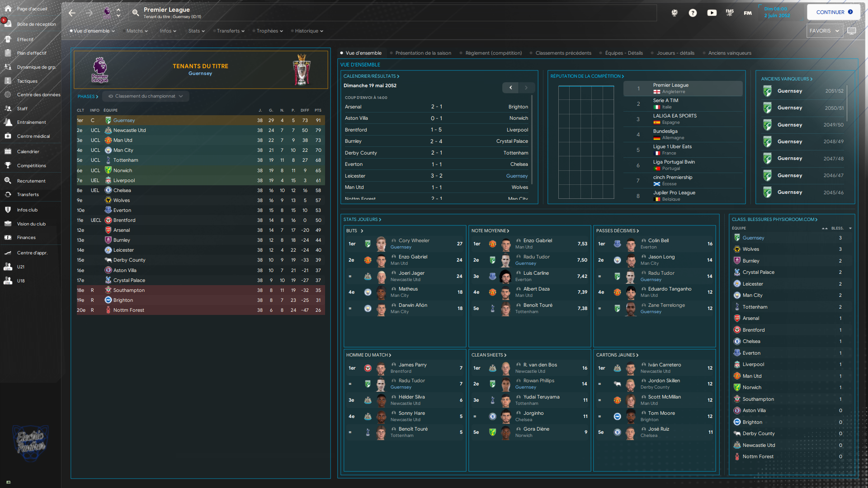The image size is (868, 488).
Task: Open Centre médical in the sidebar
Action: point(33,136)
